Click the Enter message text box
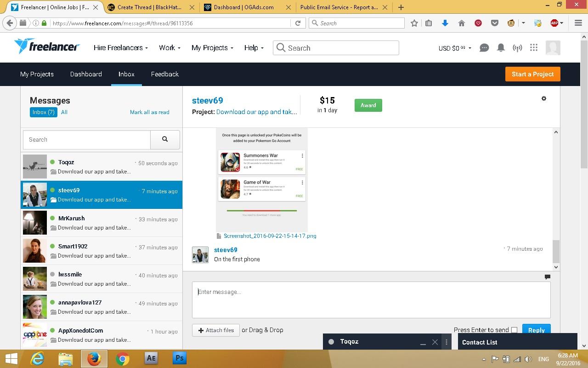This screenshot has height=368, width=588. pyautogui.click(x=371, y=299)
